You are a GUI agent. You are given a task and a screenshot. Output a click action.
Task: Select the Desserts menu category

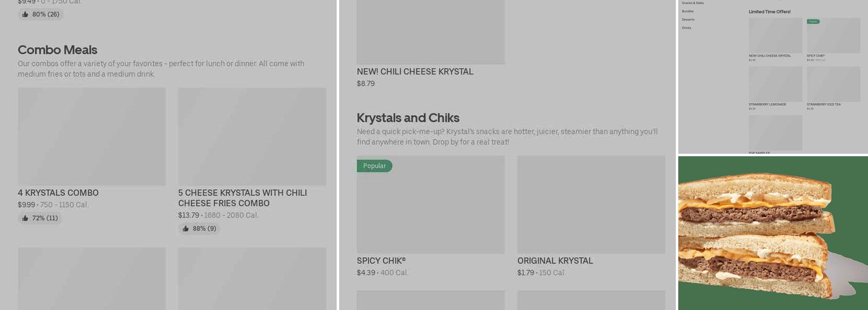click(688, 19)
